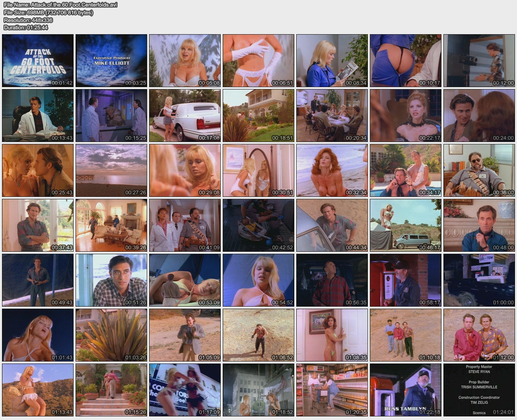The height and width of the screenshot is (420, 517).
Task: Open the Russ Tamblyn credit frame
Action: (x=406, y=390)
